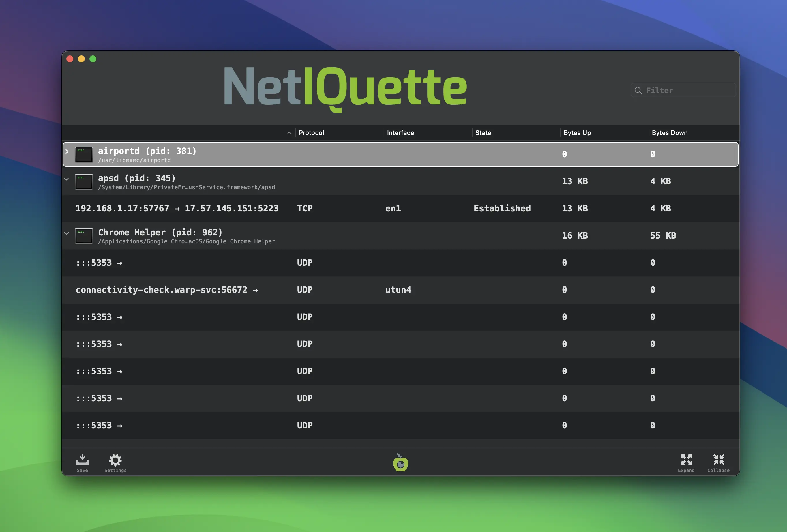Click the green apple logo icon

click(x=400, y=462)
